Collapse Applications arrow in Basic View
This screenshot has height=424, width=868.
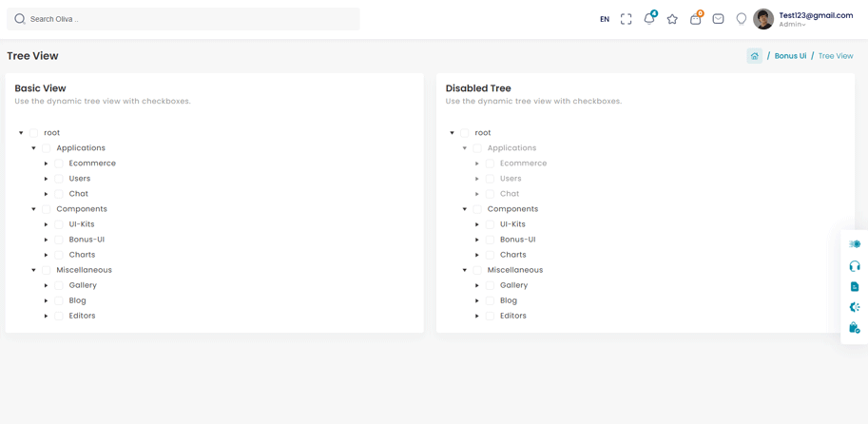pos(34,148)
